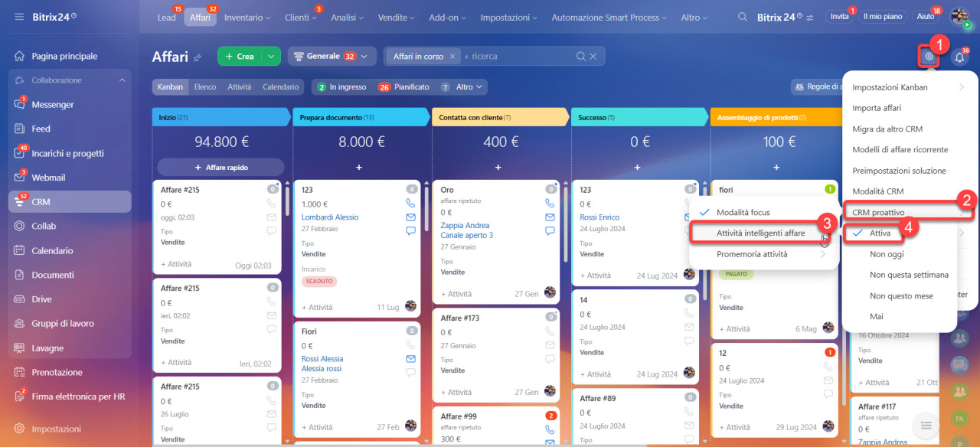
Task: Select the Attiva option in the submenu
Action: 880,233
